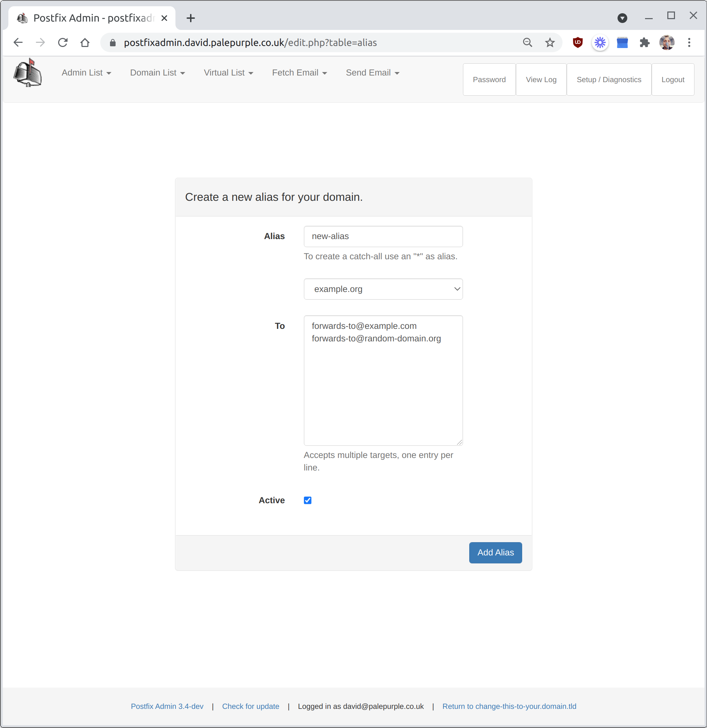Viewport: 707px width, 728px height.
Task: Click the Password menu button
Action: coord(489,79)
